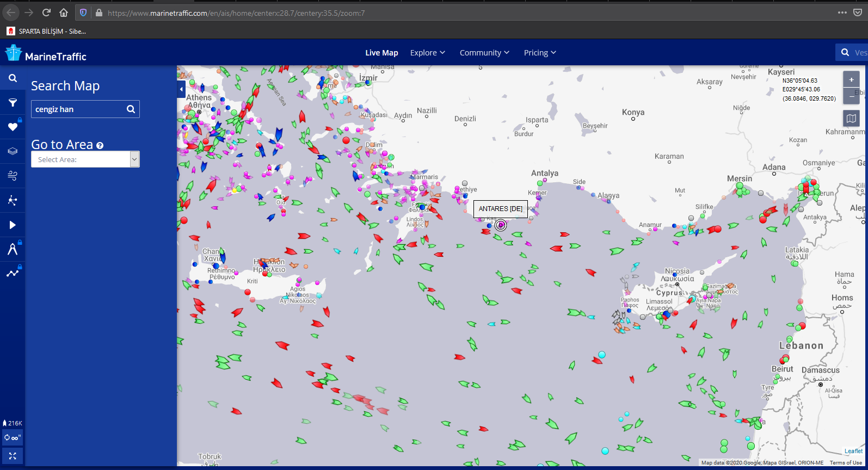The image size is (868, 470).
Task: Open the distance Measure compass tool
Action: pyautogui.click(x=13, y=249)
